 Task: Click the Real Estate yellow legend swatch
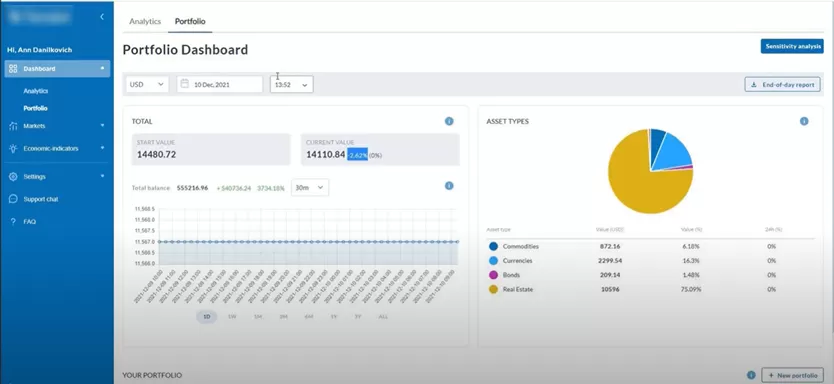(x=493, y=289)
